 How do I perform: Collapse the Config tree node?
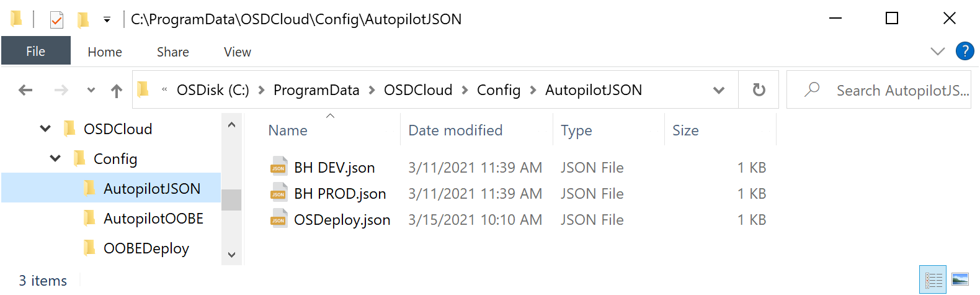55,159
